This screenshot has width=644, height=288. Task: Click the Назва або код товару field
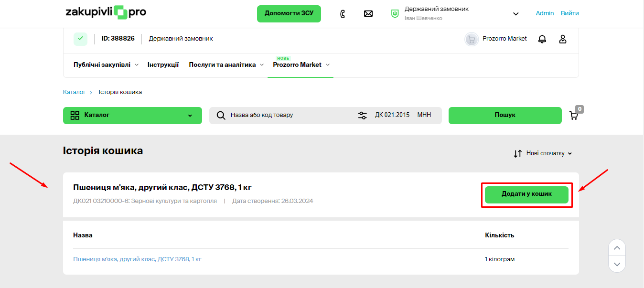click(x=287, y=116)
